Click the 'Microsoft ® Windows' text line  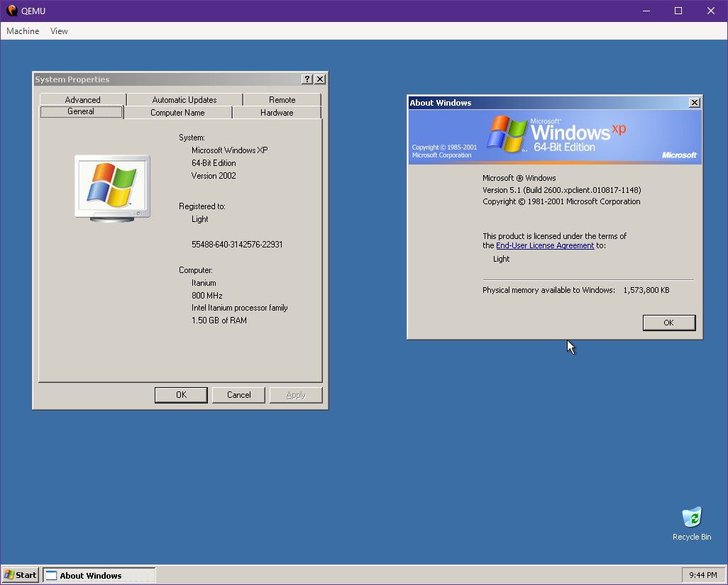coord(519,178)
